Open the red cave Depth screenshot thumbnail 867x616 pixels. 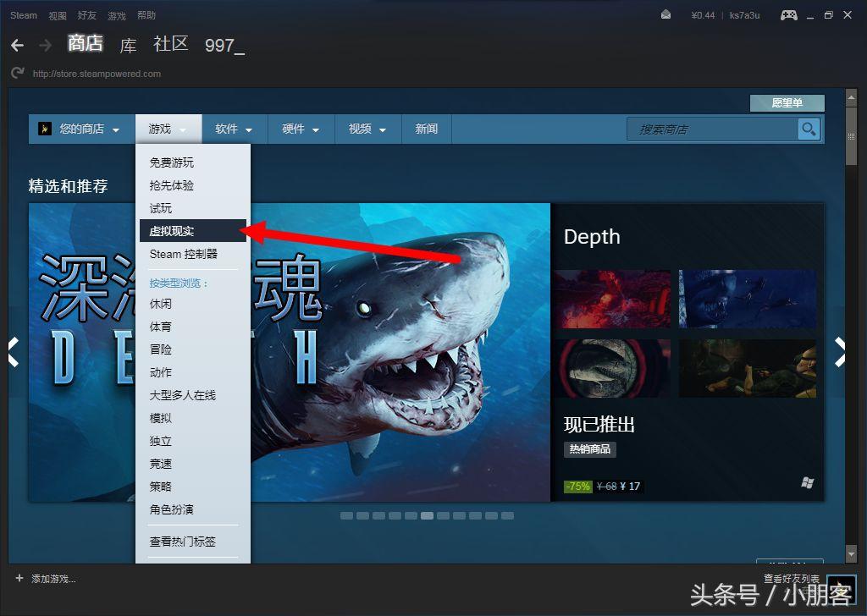click(613, 299)
